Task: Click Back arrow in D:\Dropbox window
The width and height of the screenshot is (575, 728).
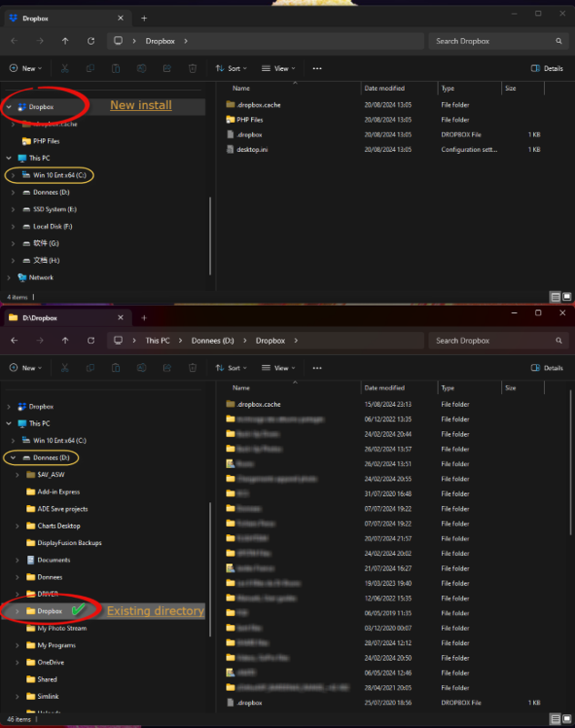Action: coord(15,340)
